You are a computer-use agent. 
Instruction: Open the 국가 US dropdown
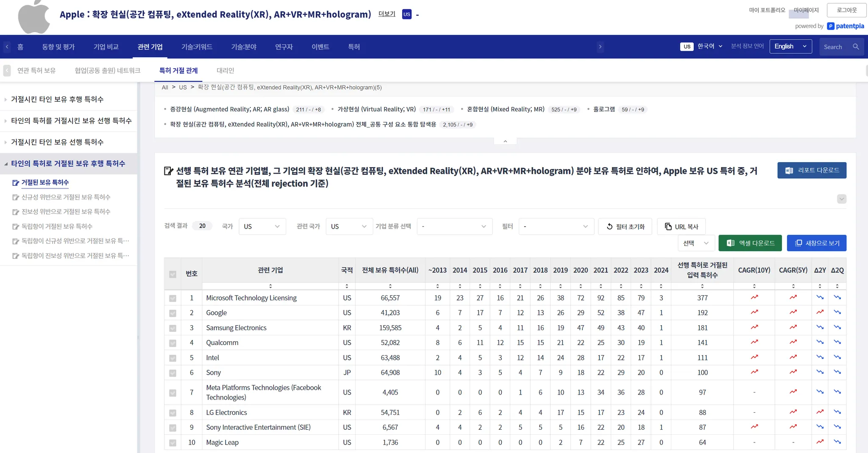pyautogui.click(x=262, y=226)
